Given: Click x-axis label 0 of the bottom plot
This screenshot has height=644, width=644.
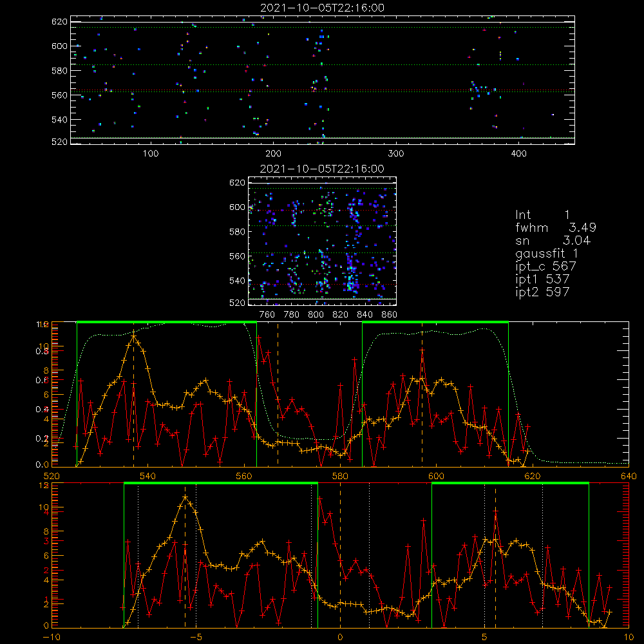Looking at the screenshot, I should click(340, 638).
